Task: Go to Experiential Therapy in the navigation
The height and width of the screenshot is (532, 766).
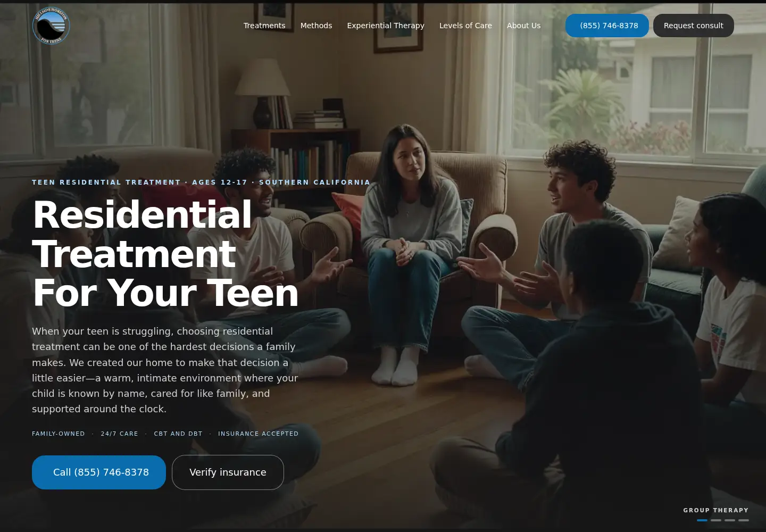Action: [386, 26]
